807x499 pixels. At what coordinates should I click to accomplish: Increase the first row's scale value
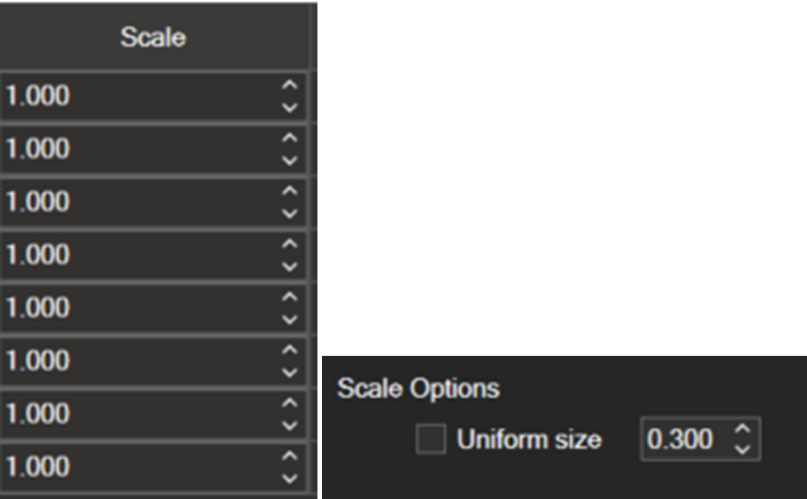tap(290, 86)
